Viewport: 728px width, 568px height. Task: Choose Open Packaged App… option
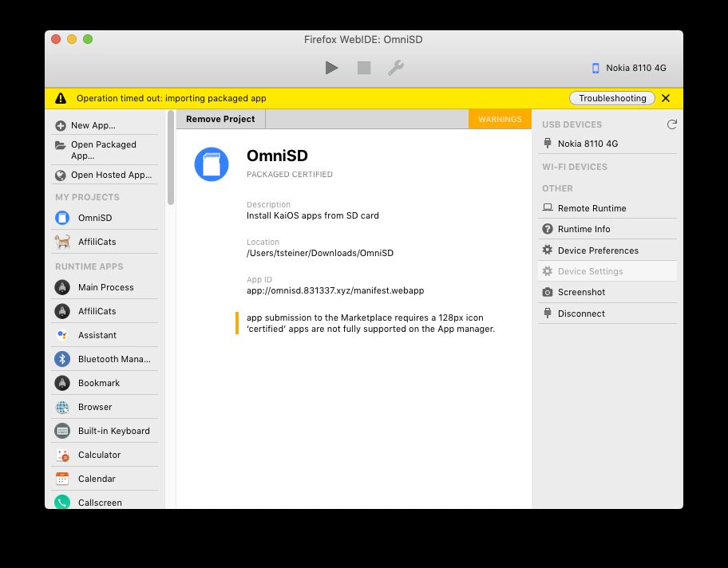click(103, 150)
